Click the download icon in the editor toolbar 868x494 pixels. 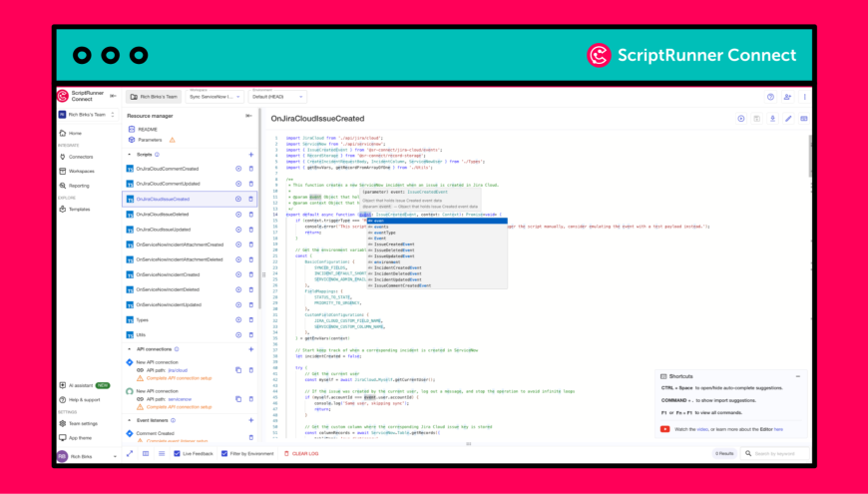click(772, 119)
